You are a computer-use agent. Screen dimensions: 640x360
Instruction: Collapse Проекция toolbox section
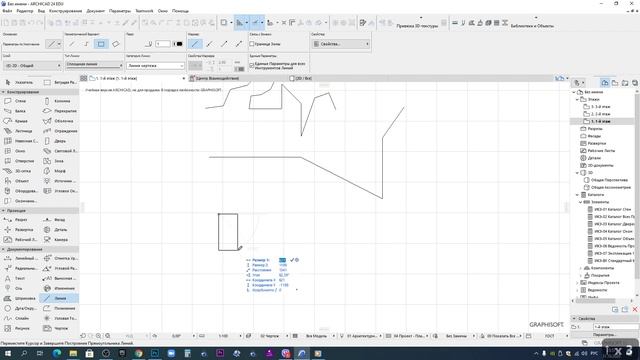tap(4, 211)
